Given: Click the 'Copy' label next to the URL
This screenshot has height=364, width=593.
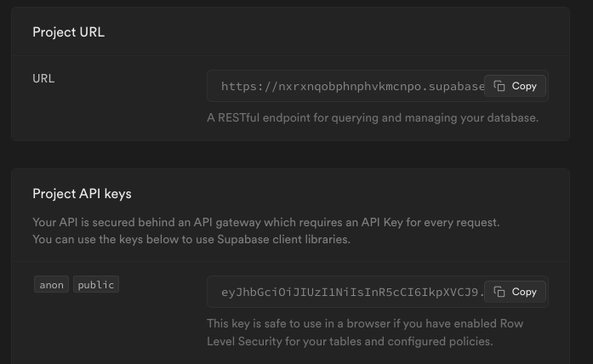Looking at the screenshot, I should (x=524, y=86).
